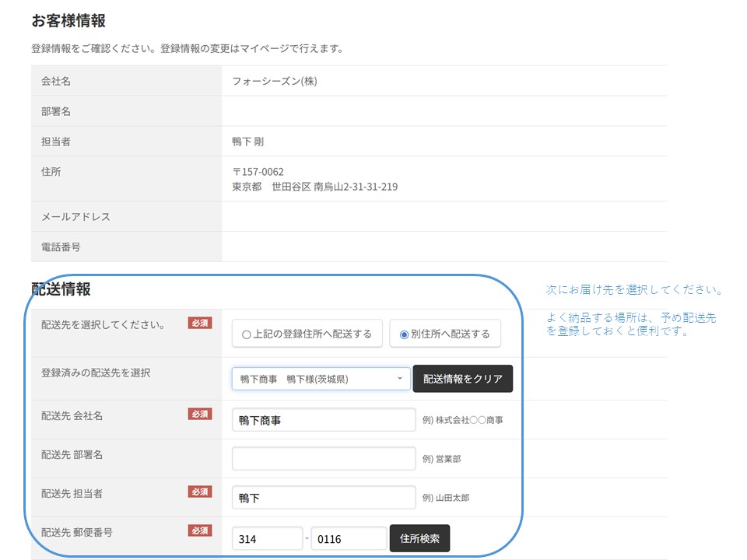Click the registered address line 東京都 世田谷区
Screen dimensions: 747x560
[314, 187]
